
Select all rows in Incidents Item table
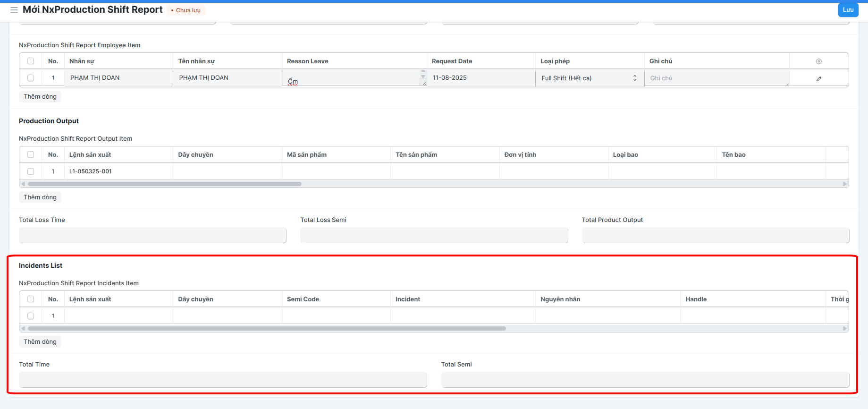click(x=31, y=299)
